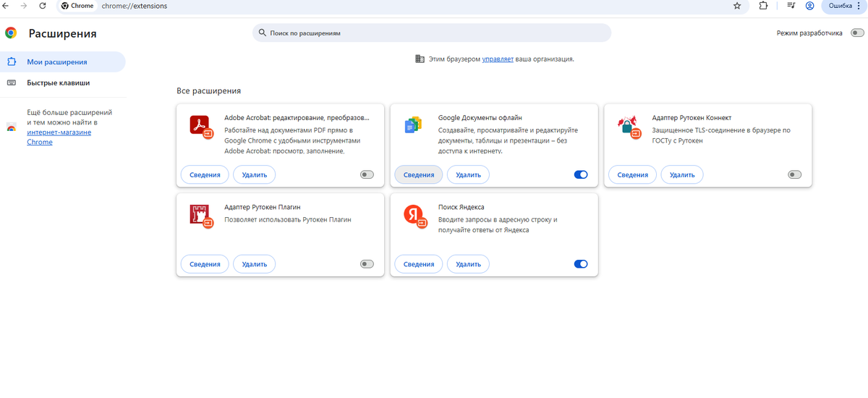Follow the управляет organization link
Image resolution: width=868 pixels, height=398 pixels.
tap(498, 59)
